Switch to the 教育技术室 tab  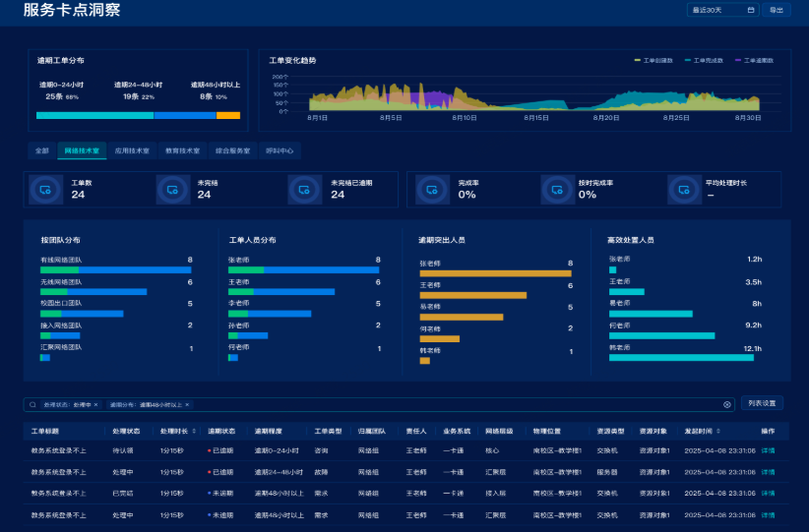point(183,150)
